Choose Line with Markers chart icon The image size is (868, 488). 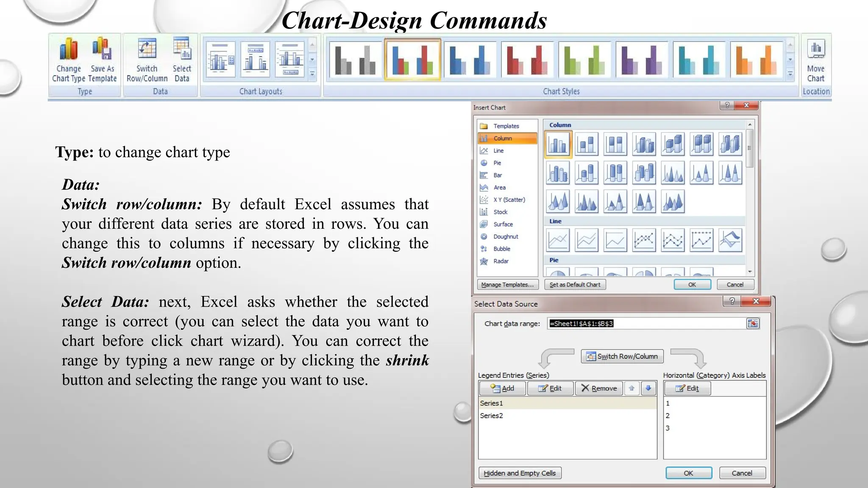pyautogui.click(x=644, y=240)
